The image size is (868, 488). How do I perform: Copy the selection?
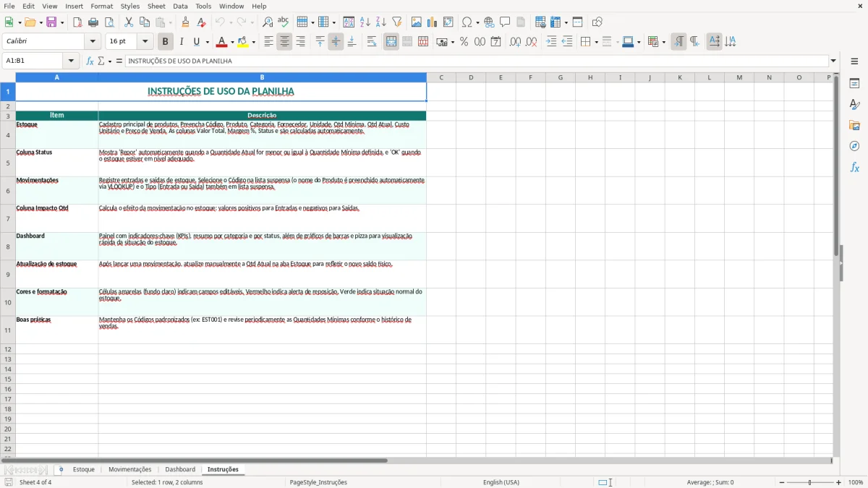(145, 22)
